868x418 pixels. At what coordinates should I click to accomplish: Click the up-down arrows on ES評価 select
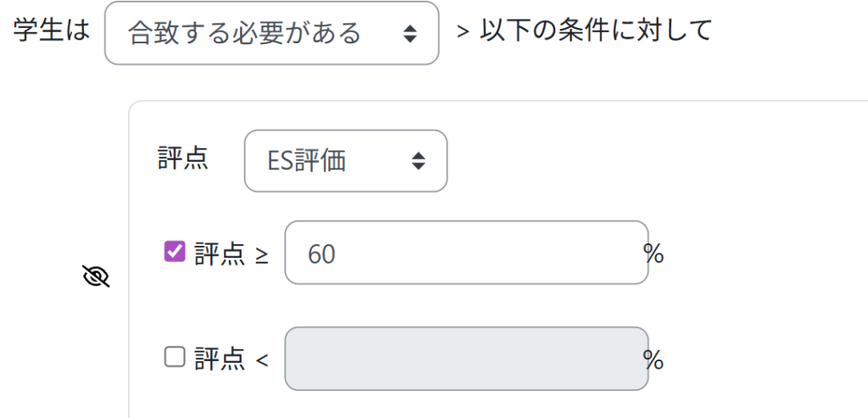418,161
